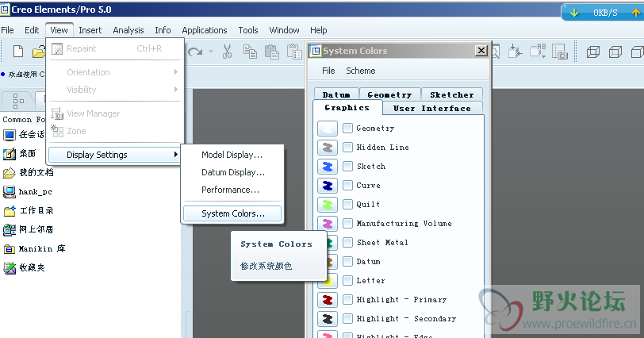The width and height of the screenshot is (644, 338).
Task: Click the upload arrow in speed widget
Action: pos(635,13)
